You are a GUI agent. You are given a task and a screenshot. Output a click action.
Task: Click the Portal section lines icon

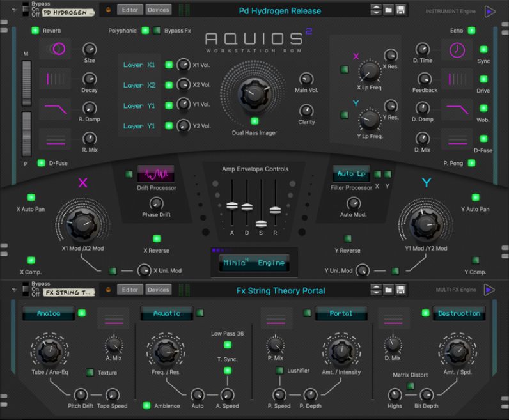click(276, 318)
